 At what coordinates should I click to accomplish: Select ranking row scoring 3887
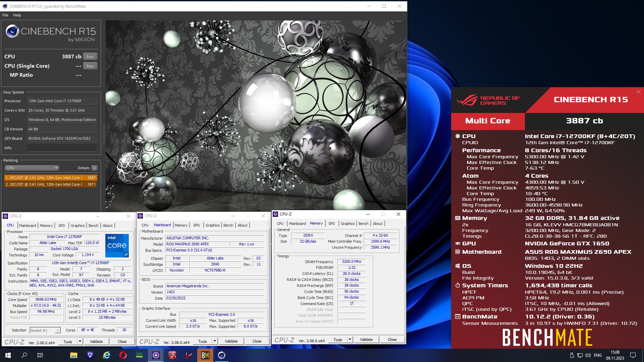pyautogui.click(x=50, y=178)
